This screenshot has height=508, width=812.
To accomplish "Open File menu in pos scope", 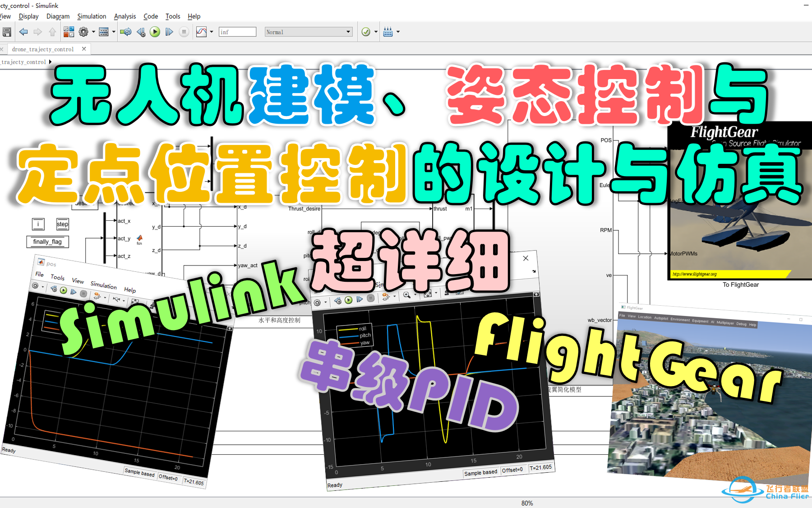I will [40, 274].
